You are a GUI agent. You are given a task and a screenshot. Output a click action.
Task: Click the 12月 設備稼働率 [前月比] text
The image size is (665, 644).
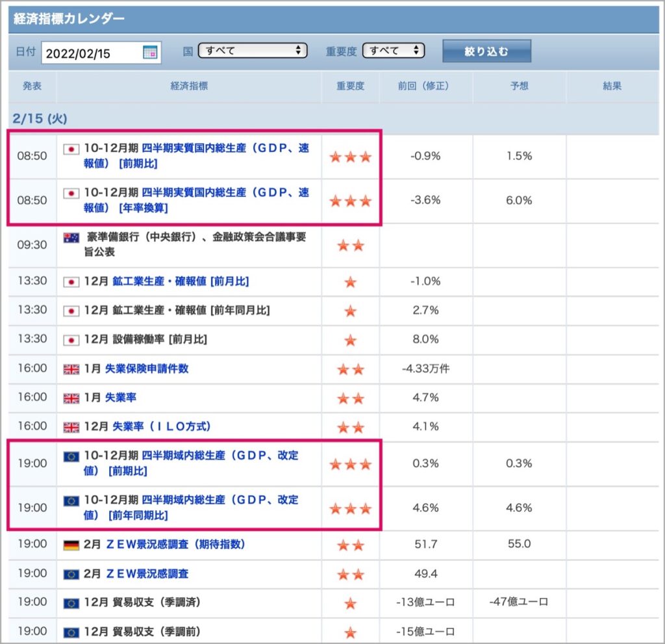point(145,339)
